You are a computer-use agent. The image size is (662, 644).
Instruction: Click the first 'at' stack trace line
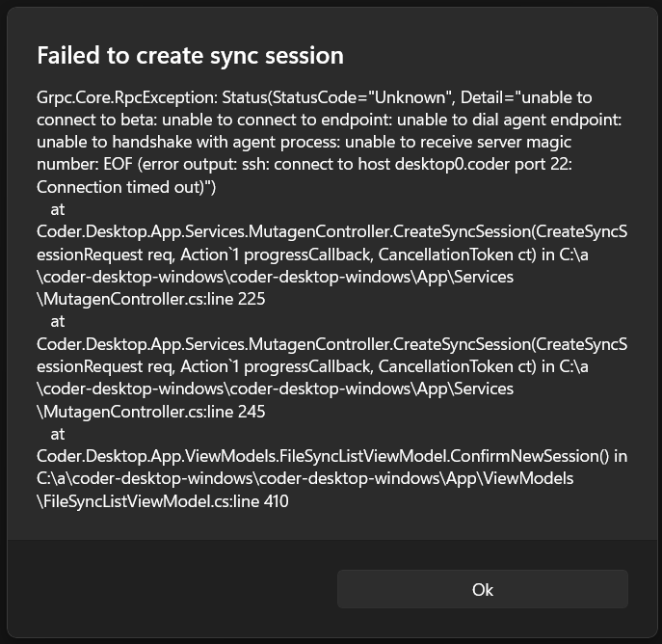tap(58, 209)
